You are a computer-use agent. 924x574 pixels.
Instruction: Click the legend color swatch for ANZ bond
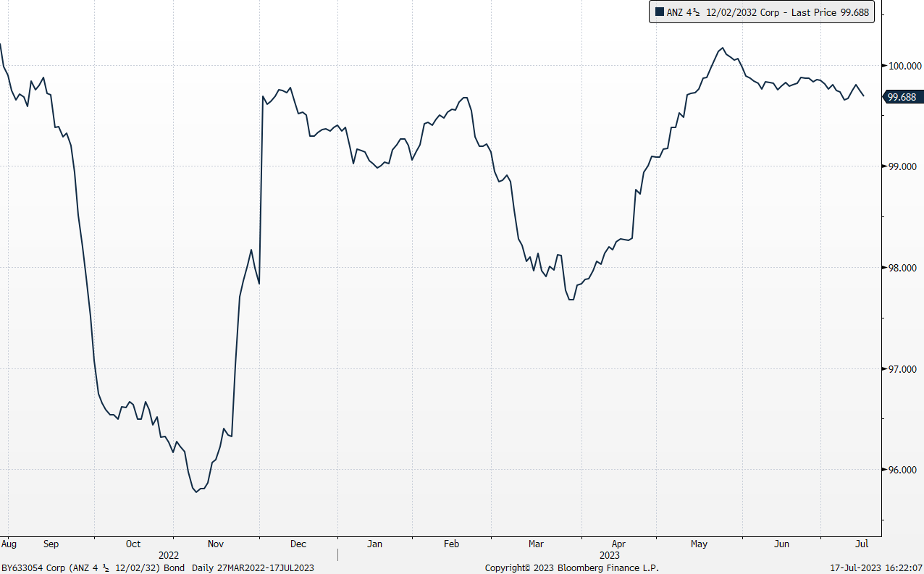659,12
